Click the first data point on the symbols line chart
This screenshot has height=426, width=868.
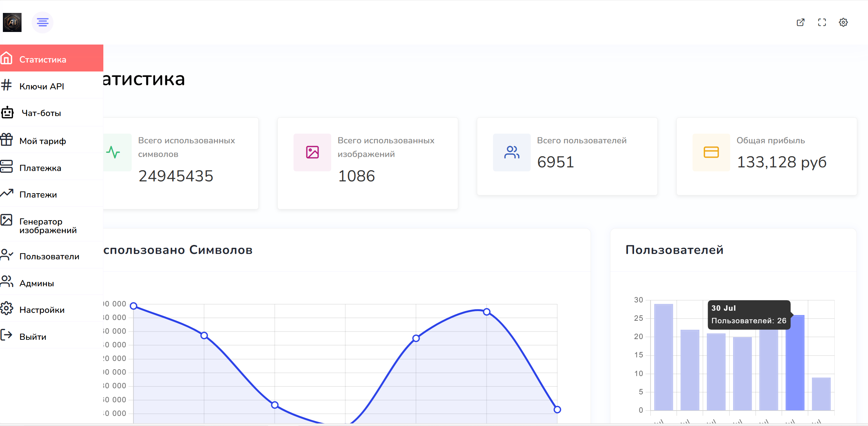[133, 306]
